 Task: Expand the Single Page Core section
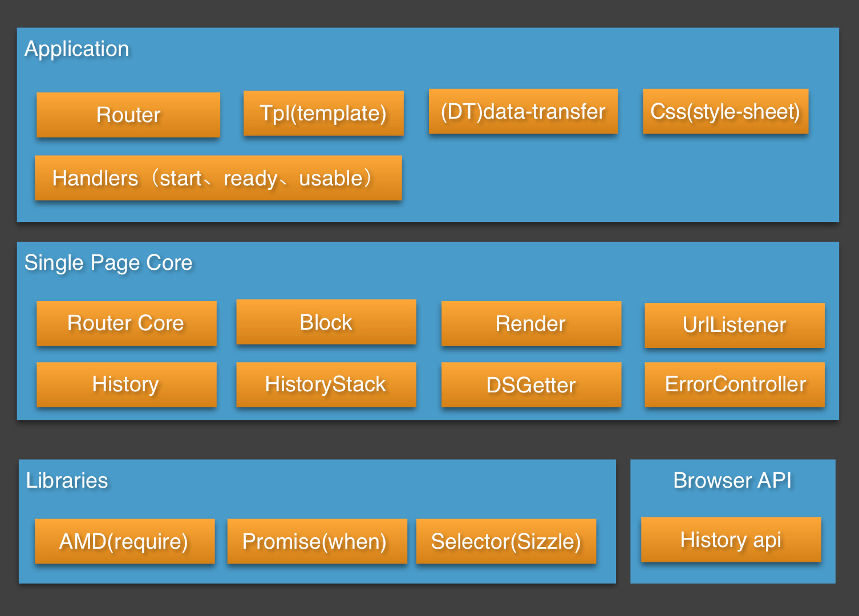pos(108,263)
